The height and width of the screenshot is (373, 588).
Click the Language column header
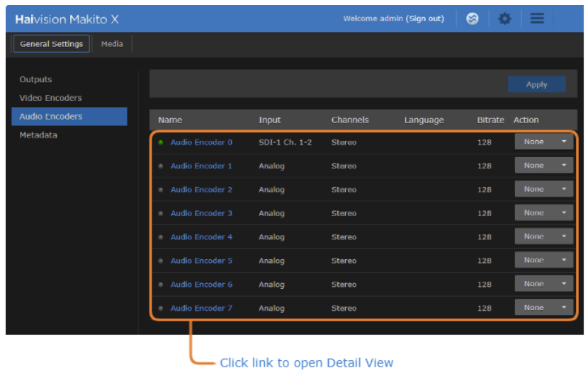tap(424, 120)
